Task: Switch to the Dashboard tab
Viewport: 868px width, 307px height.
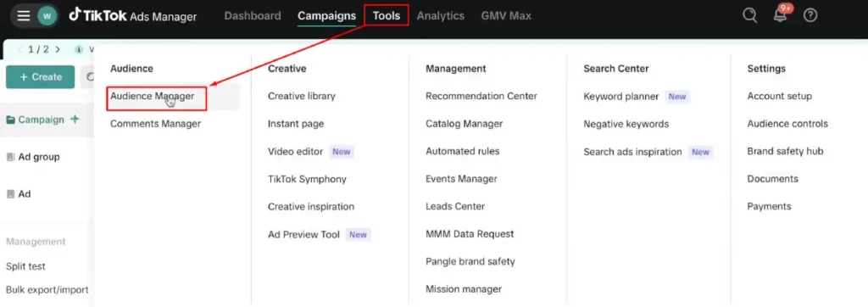Action: click(x=253, y=15)
